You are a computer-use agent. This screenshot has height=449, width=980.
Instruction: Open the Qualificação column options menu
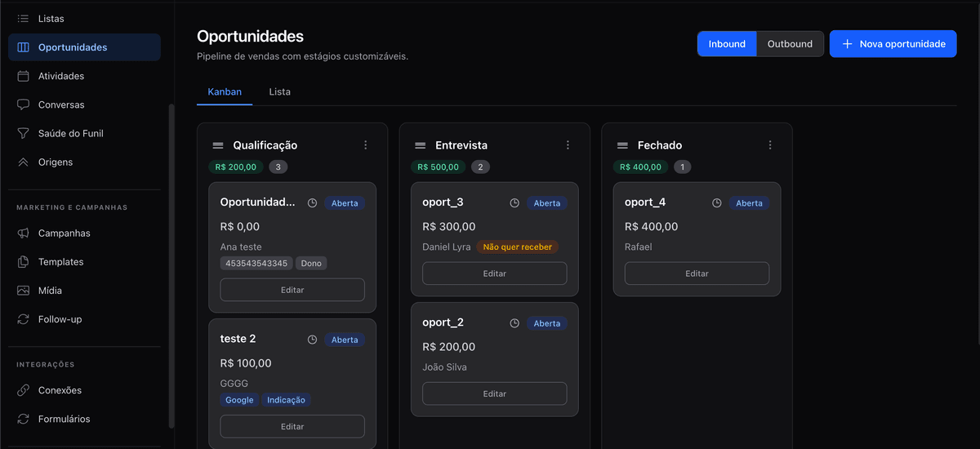(x=365, y=145)
